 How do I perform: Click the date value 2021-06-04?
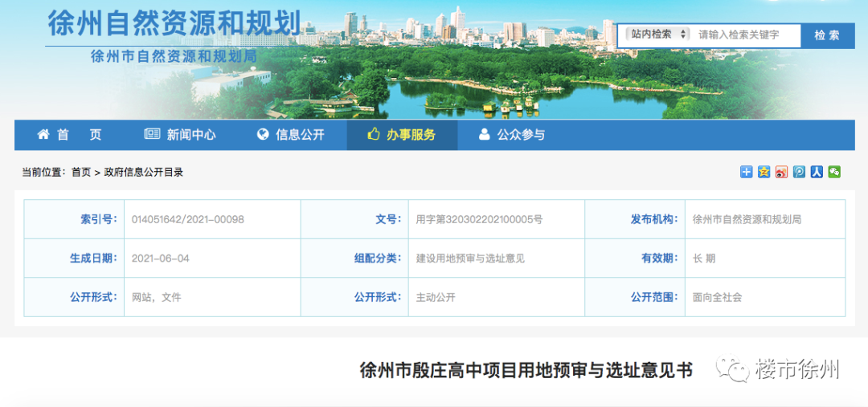pos(161,258)
